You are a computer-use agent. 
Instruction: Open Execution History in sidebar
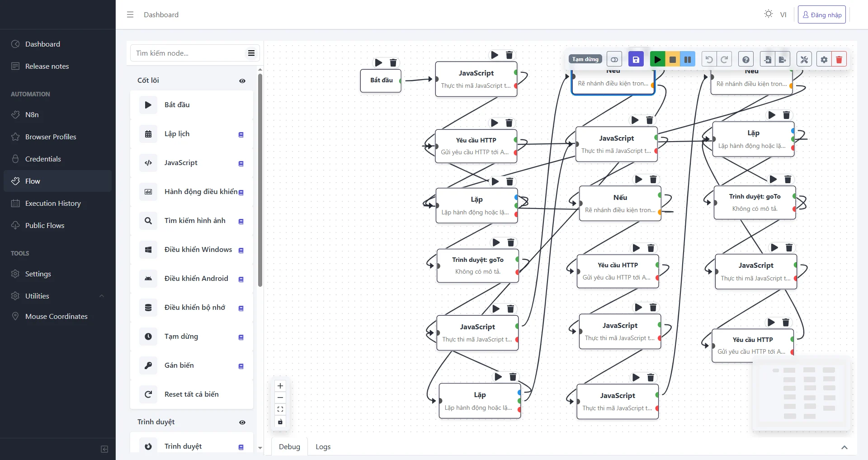pos(58,203)
